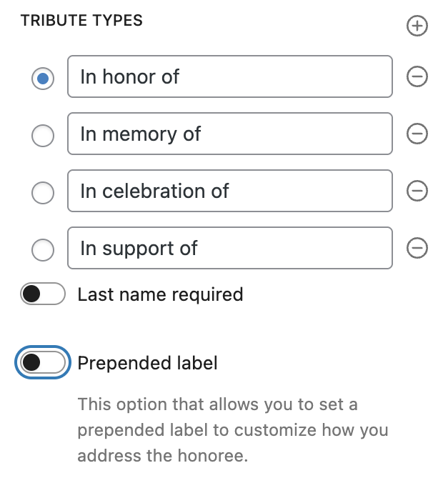Click the "In support of" text field

tap(229, 248)
